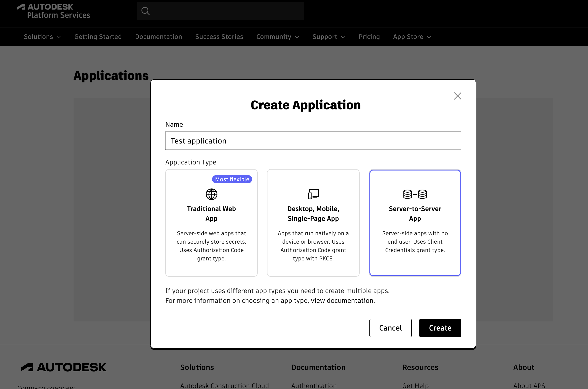Open the Pricing page

tap(369, 37)
